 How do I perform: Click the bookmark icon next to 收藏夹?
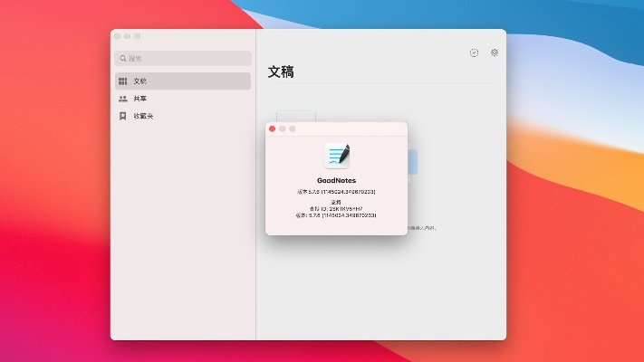[x=123, y=116]
